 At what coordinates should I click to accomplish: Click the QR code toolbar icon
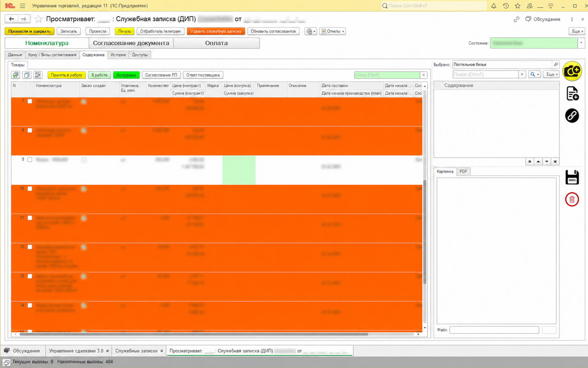coord(38,75)
